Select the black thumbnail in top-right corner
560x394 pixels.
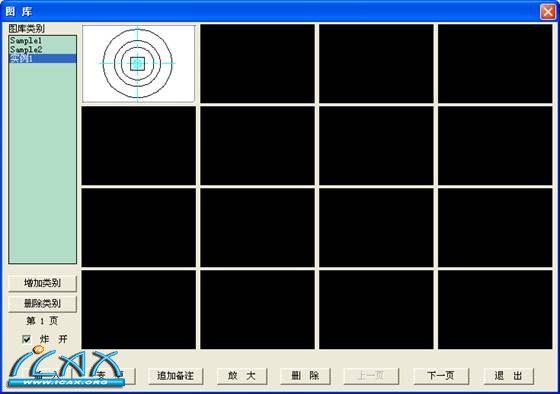click(495, 64)
